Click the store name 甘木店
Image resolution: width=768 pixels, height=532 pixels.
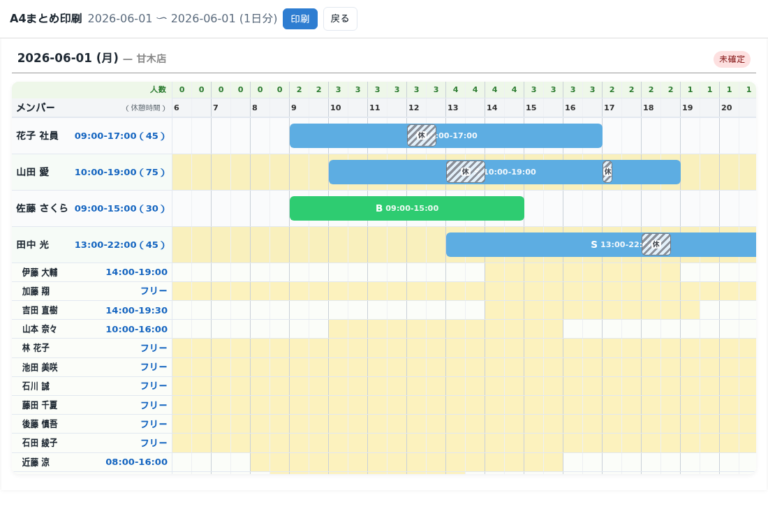pyautogui.click(x=152, y=59)
